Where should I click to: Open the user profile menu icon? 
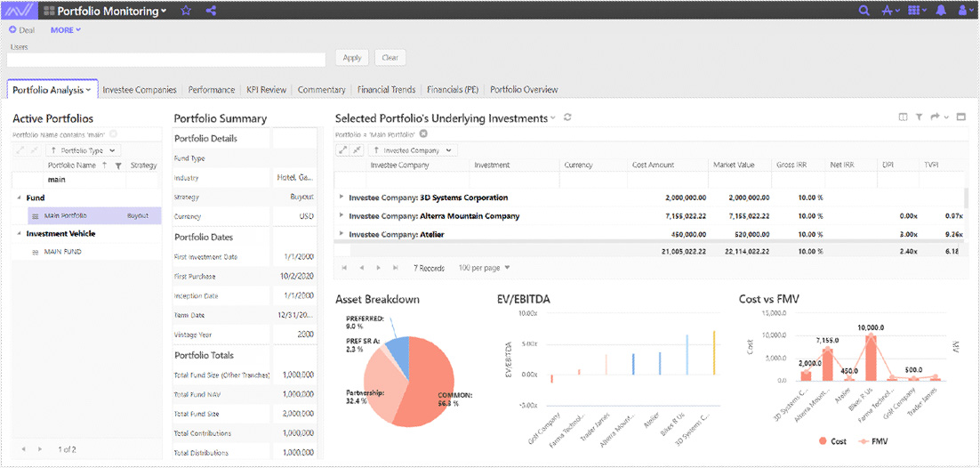coord(964,11)
